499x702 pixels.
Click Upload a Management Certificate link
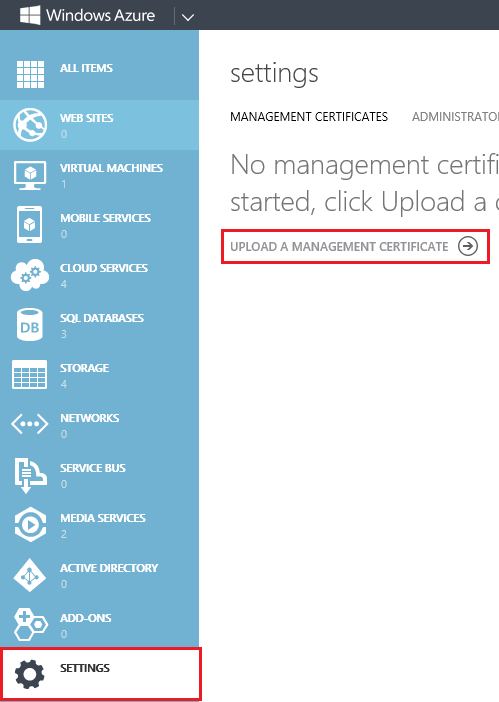point(339,247)
